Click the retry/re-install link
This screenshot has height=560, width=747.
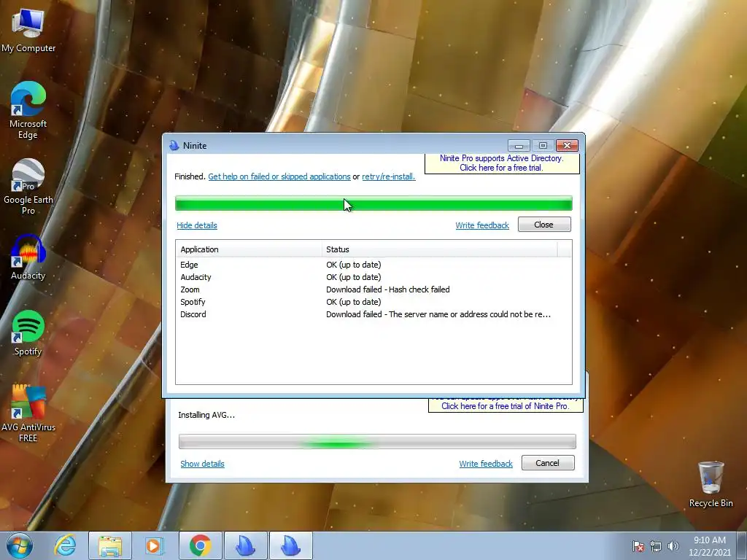[388, 176]
